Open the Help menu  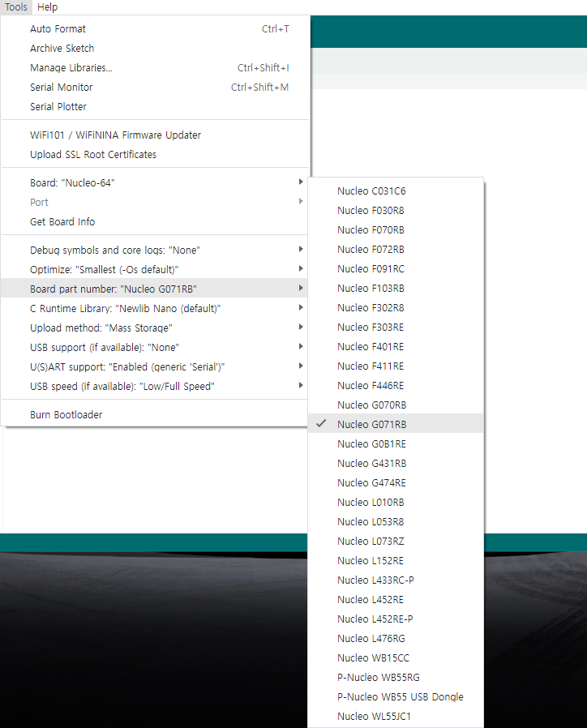coord(47,7)
